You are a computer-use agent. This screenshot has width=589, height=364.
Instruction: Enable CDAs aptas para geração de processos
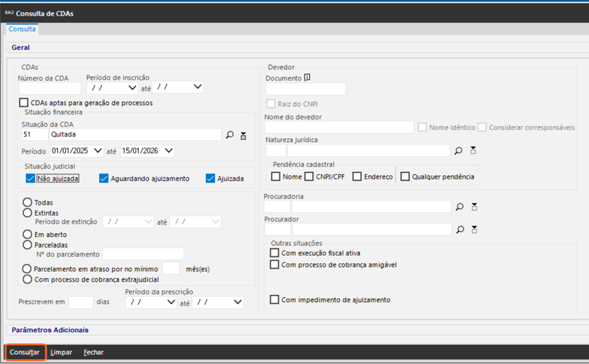point(24,103)
